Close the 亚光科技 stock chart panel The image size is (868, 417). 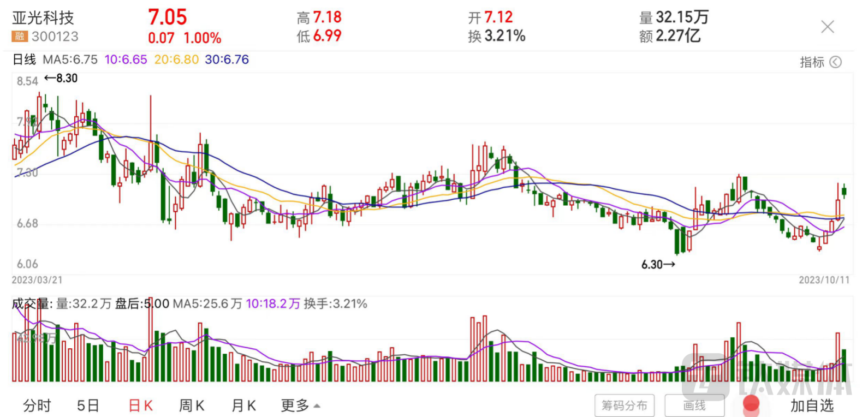tap(827, 27)
